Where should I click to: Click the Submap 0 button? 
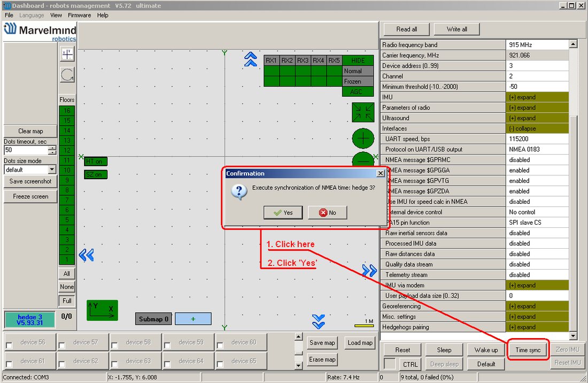coord(153,319)
